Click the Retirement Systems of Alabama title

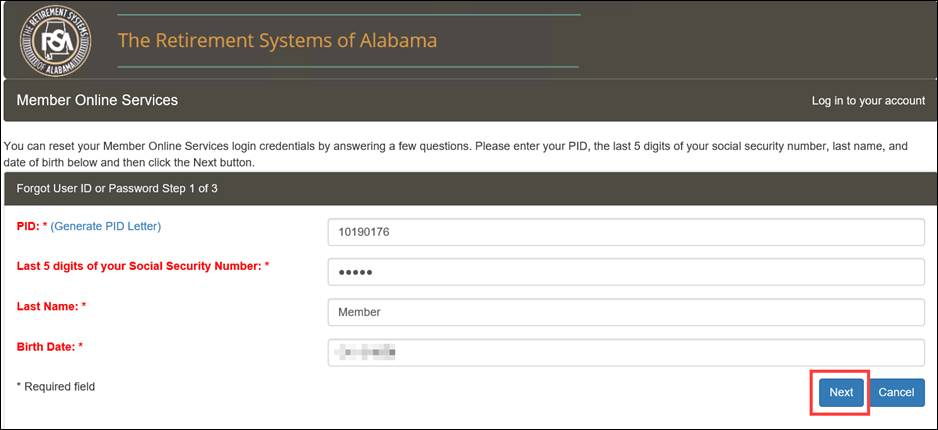click(x=277, y=41)
